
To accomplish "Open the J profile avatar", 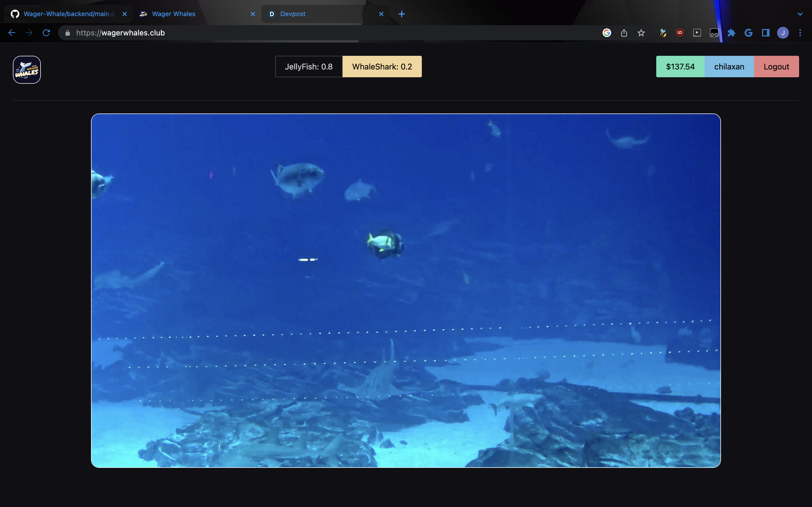I will (x=783, y=33).
